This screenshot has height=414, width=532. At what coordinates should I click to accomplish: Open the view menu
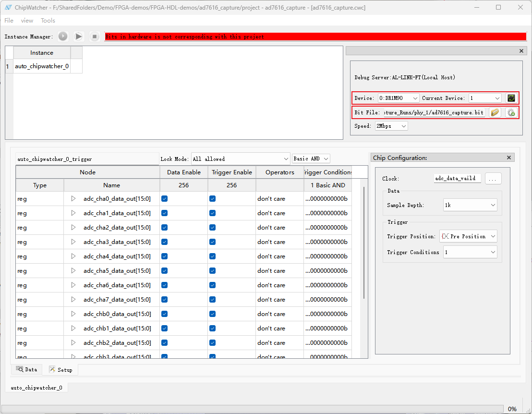27,20
